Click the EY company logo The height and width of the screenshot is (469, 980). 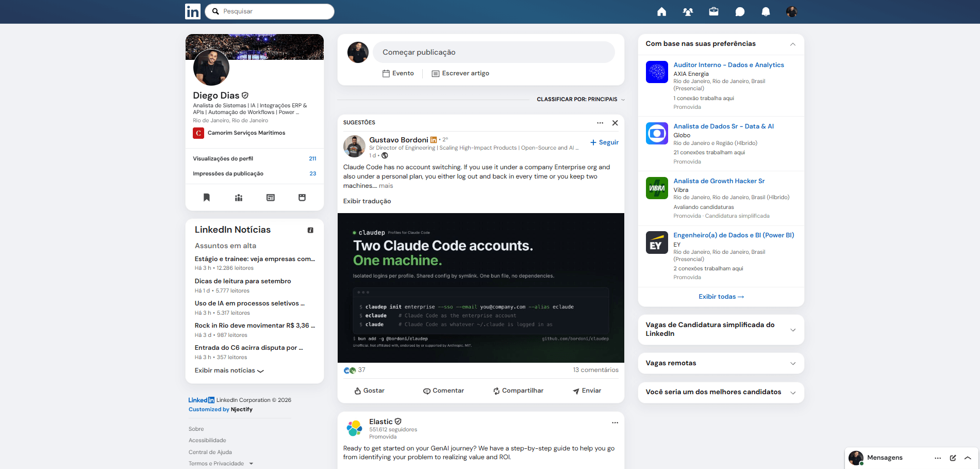pos(657,242)
